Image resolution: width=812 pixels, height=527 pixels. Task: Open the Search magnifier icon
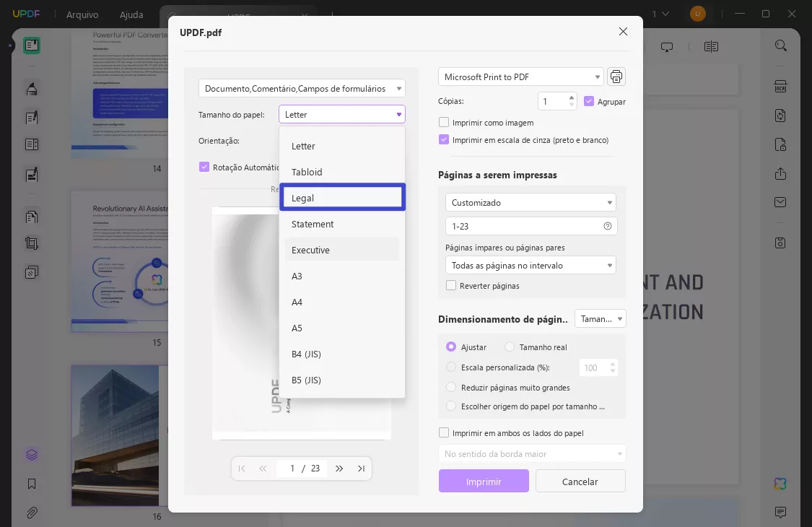[x=780, y=45]
